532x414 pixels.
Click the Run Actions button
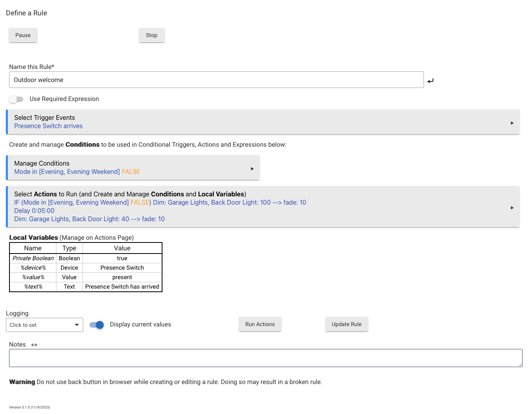[x=260, y=324]
